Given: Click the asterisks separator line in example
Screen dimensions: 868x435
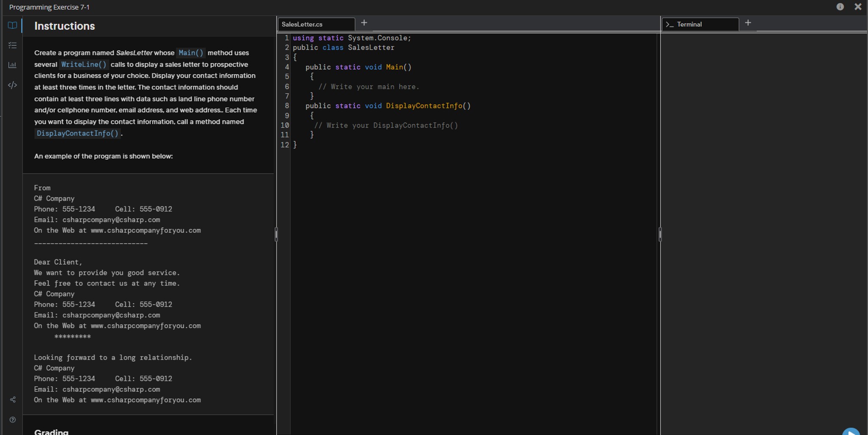Looking at the screenshot, I should click(73, 337).
